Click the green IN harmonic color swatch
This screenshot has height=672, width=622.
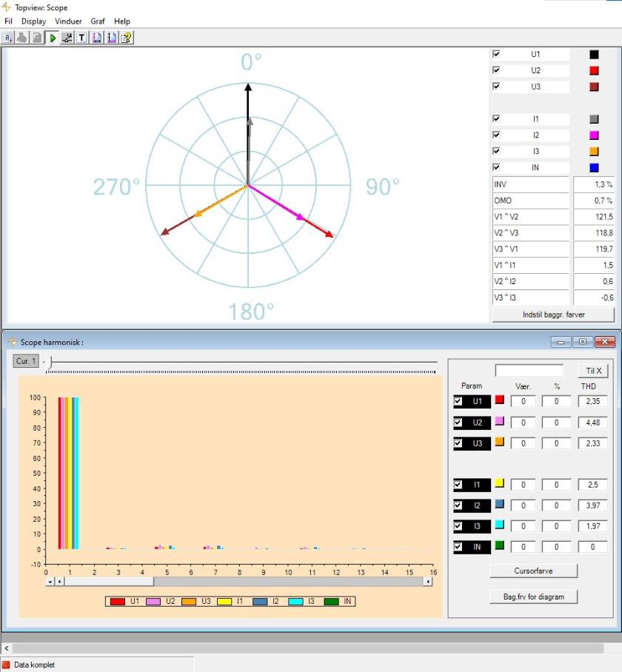coord(499,545)
